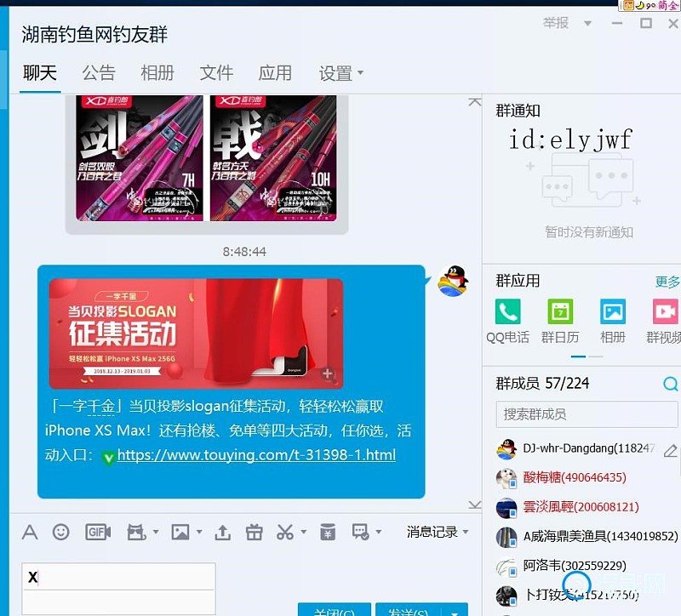
Task: Start a screenshot with the scissors icon
Action: [x=285, y=532]
